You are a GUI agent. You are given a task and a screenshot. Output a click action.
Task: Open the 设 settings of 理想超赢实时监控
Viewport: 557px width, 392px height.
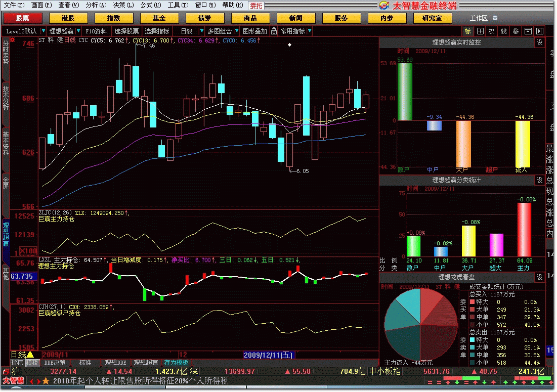click(x=540, y=42)
